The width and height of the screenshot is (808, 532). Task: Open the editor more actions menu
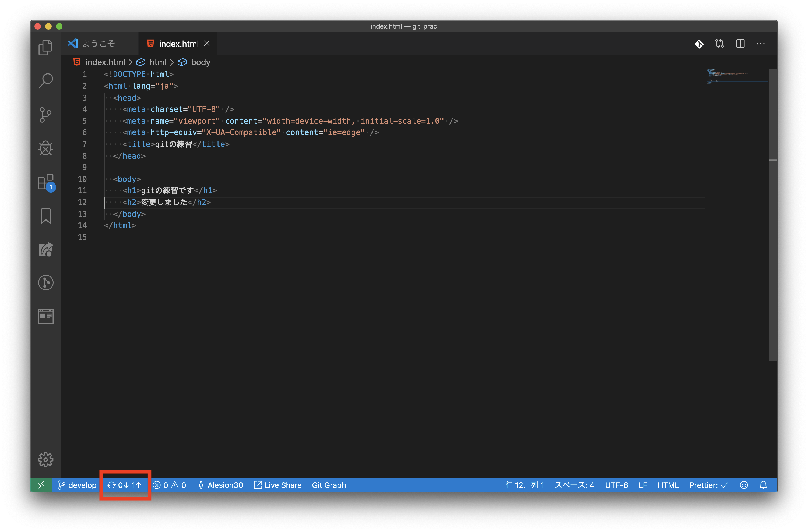761,43
